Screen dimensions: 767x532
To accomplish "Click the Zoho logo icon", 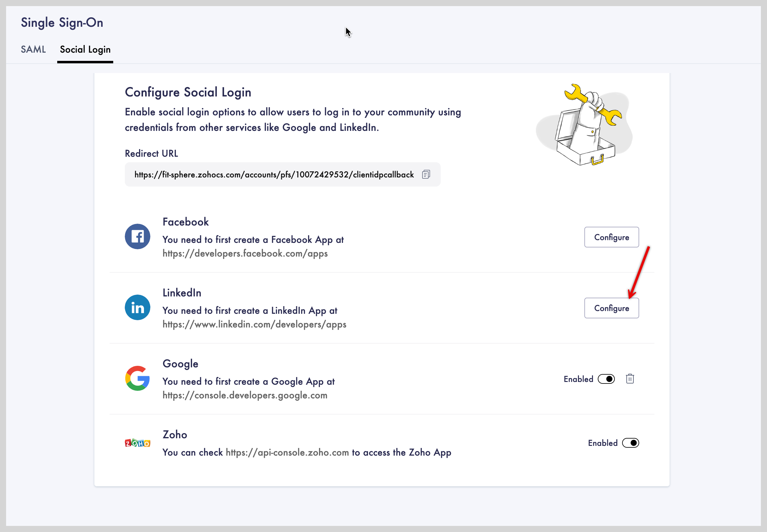I will 137,443.
